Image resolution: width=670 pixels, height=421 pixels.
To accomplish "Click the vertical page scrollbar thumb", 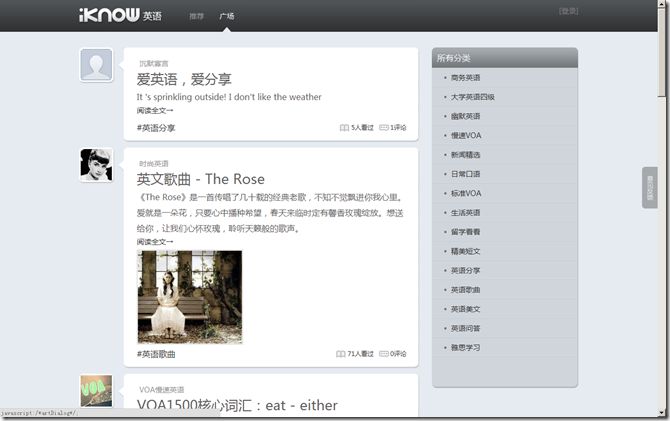I will pyautogui.click(x=662, y=48).
